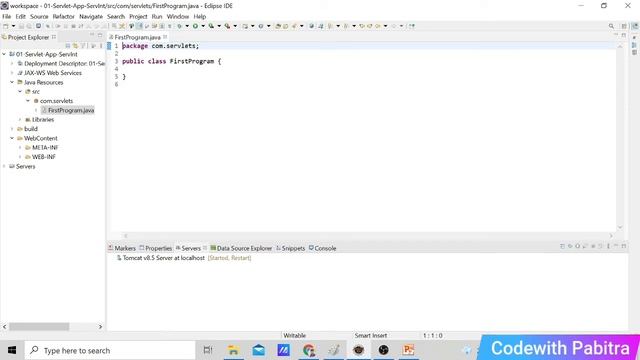Open the File menu
The image size is (640, 360).
pos(7,16)
